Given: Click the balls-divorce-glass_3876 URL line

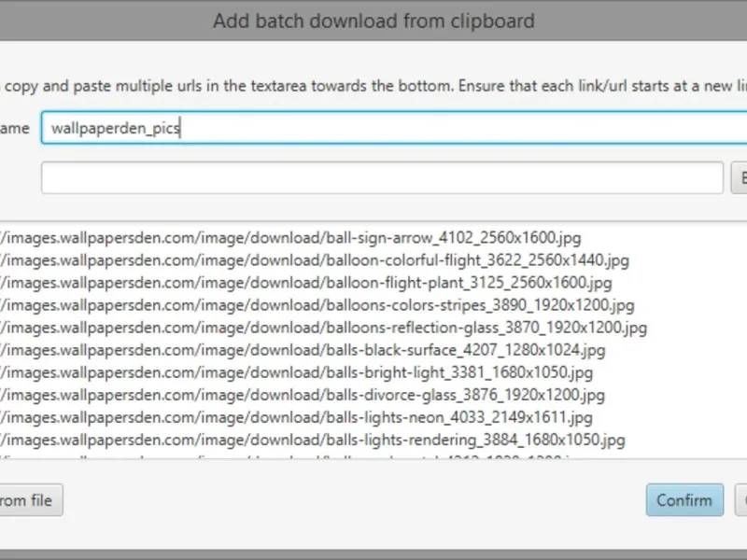Looking at the screenshot, I should coord(303,395).
